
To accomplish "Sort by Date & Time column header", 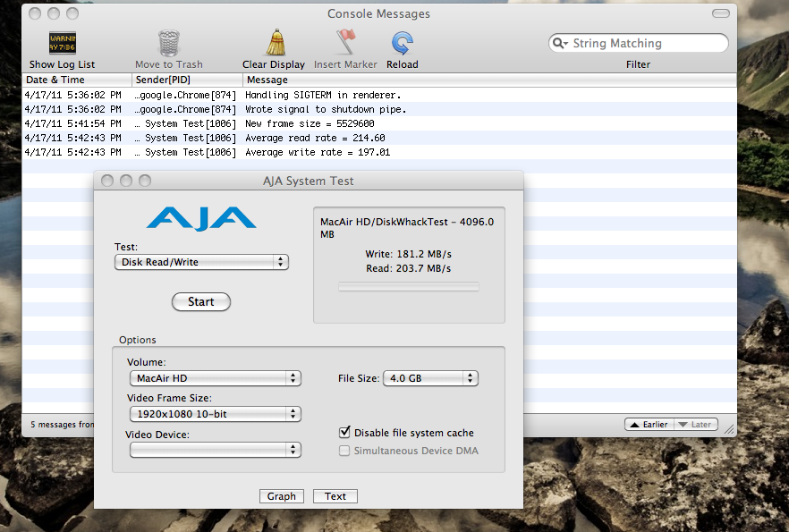I will [77, 80].
